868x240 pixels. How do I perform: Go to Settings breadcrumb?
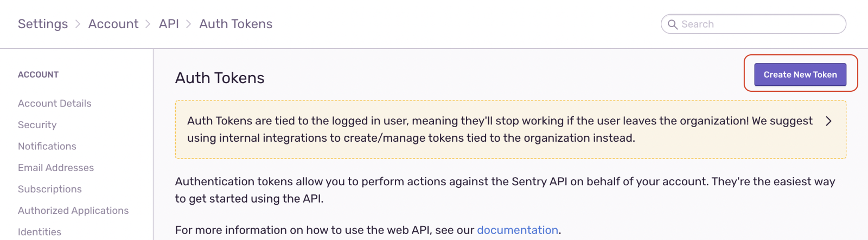click(43, 24)
